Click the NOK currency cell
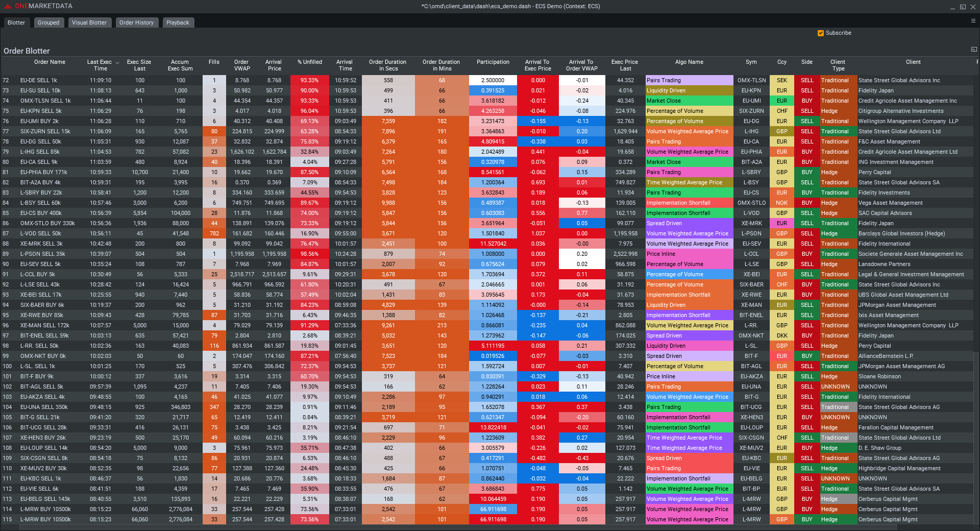Viewport: 980px width, 531px height. [782, 203]
